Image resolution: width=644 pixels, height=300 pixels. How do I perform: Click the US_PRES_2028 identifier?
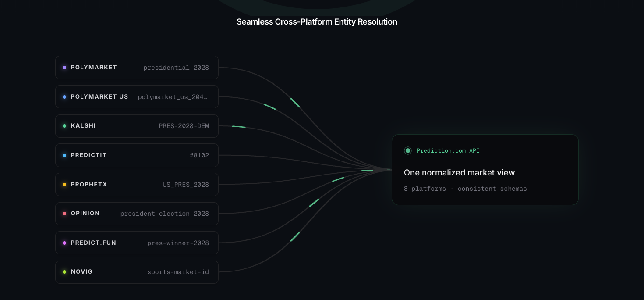(x=186, y=185)
